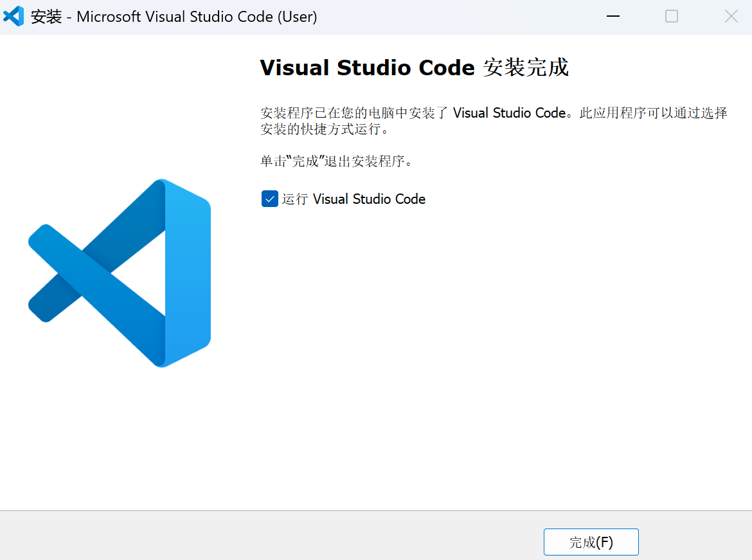Click the close icon in title bar
This screenshot has width=752, height=560.
point(731,16)
